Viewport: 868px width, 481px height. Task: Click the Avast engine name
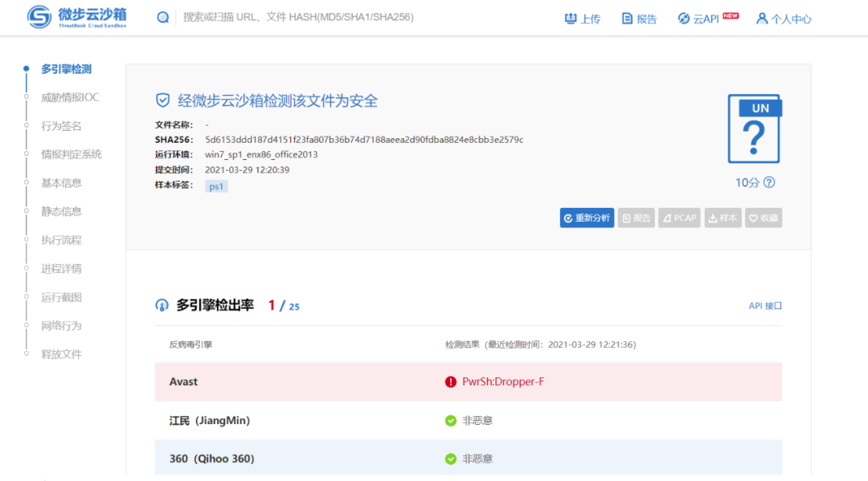(183, 381)
